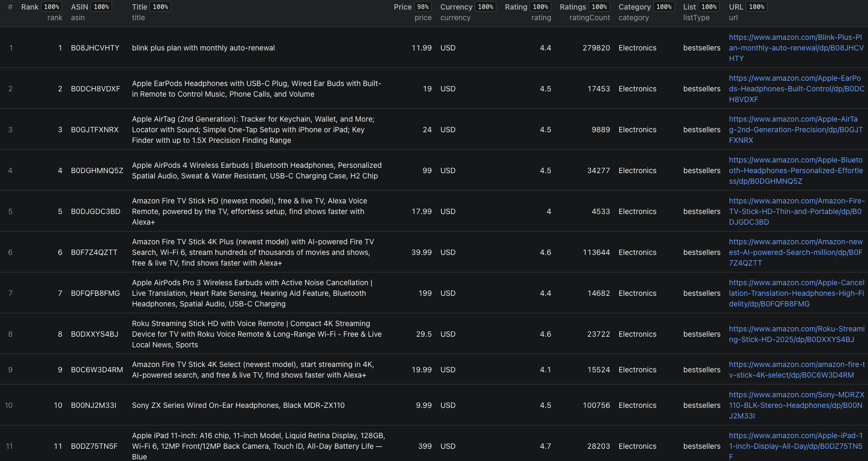Select the rating value 4.7

(545, 446)
